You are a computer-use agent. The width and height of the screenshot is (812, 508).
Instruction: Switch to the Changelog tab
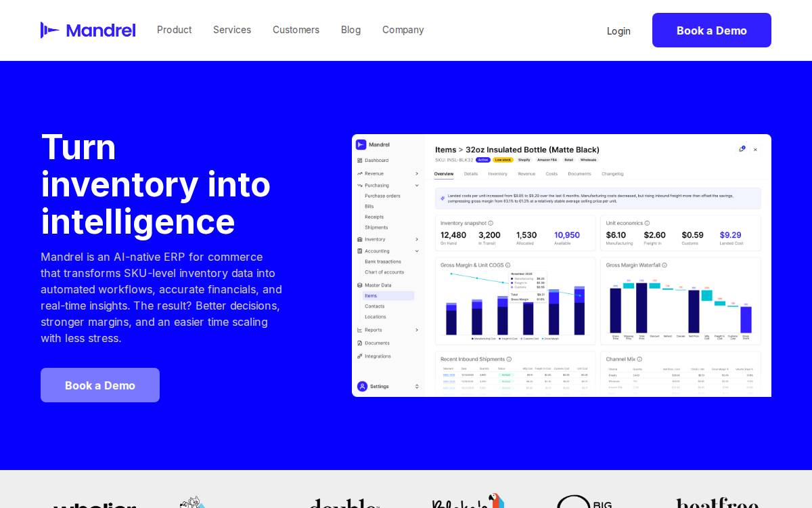pos(612,174)
